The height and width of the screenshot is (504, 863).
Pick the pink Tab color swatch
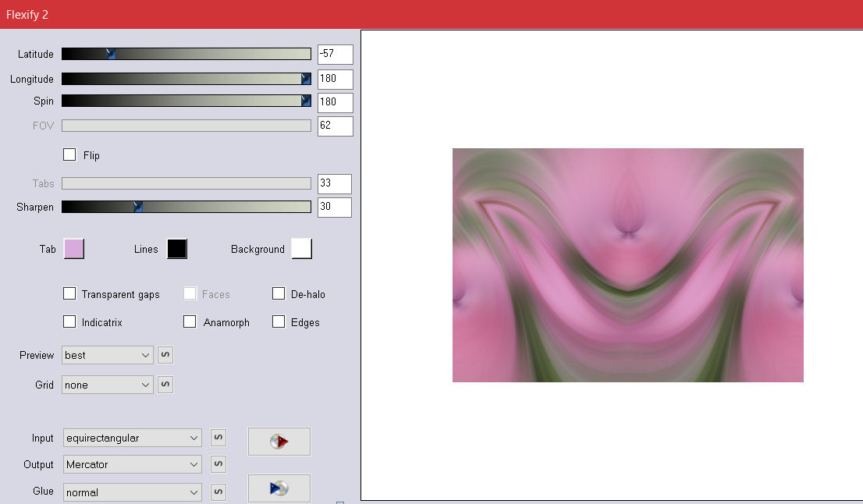pyautogui.click(x=73, y=249)
